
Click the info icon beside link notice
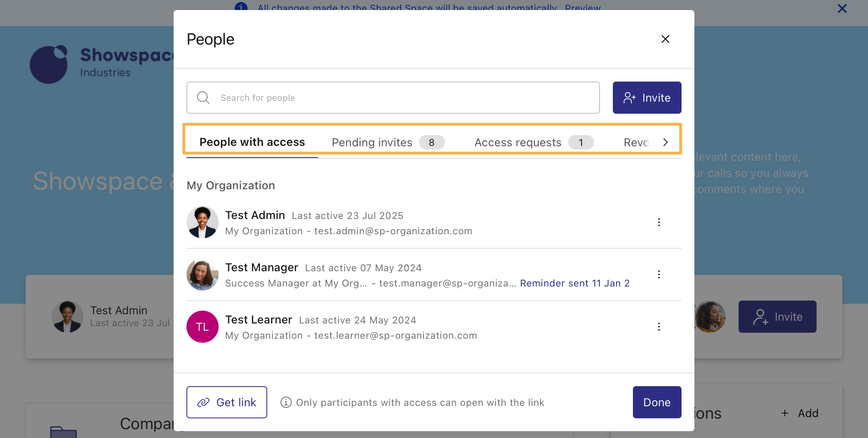(x=286, y=402)
